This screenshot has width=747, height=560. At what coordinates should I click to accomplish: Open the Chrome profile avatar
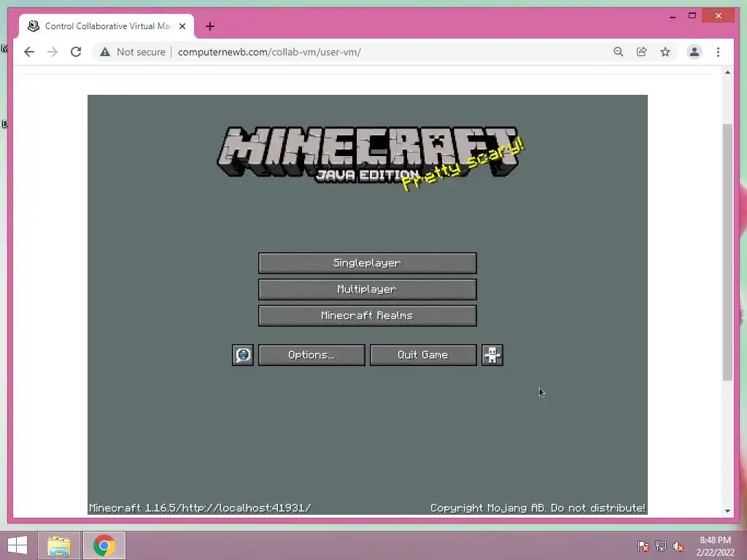coord(694,52)
